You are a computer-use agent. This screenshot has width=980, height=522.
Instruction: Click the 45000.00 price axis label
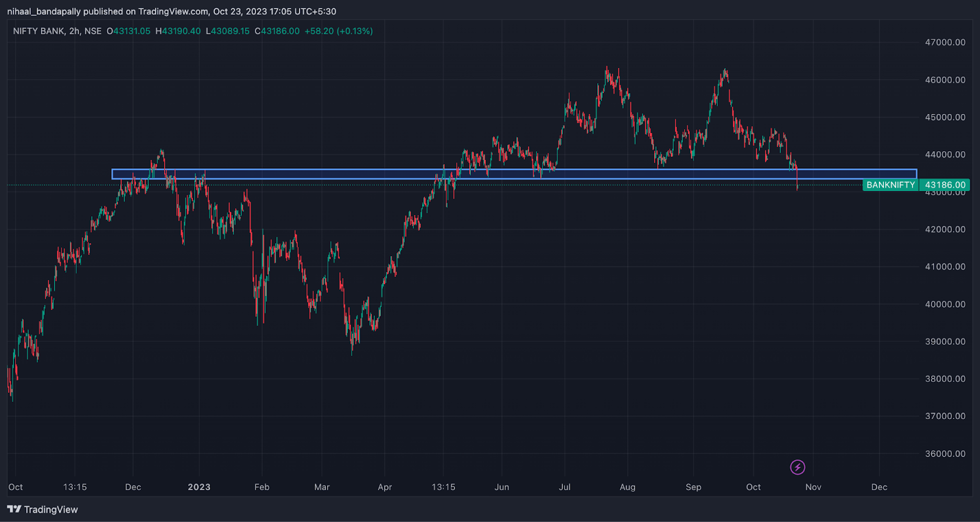pyautogui.click(x=944, y=117)
